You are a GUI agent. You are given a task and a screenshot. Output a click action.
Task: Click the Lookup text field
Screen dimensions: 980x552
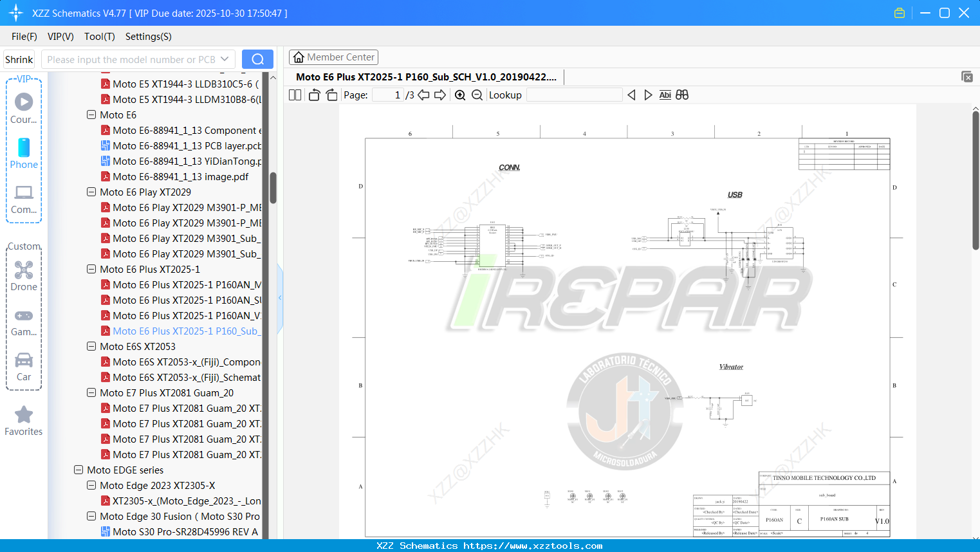coord(574,95)
